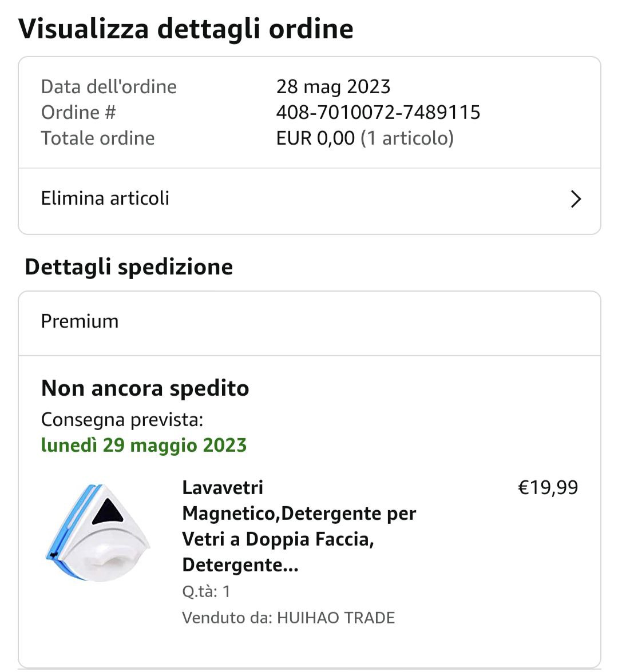
Task: Click the green delivery date lunedì 29 maggio 2023
Action: [144, 445]
